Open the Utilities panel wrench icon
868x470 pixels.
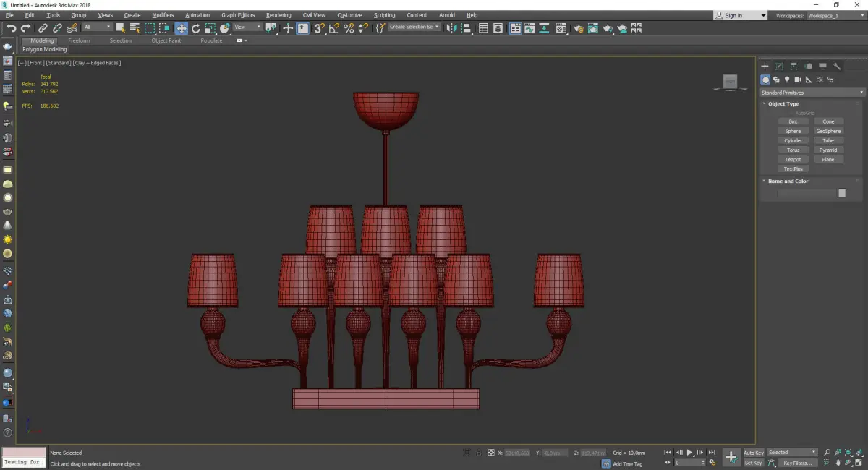tap(838, 67)
